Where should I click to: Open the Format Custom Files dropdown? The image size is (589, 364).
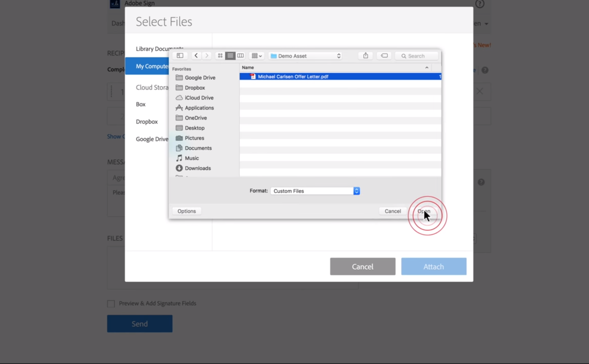pos(315,191)
